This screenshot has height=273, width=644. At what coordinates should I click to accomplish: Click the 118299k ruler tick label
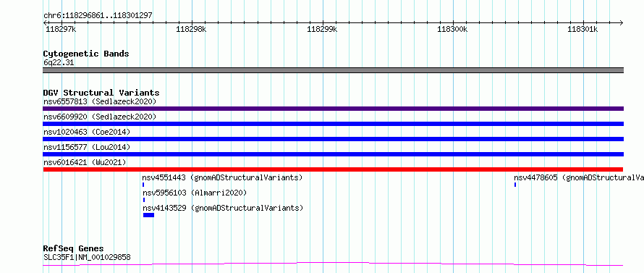pos(322,29)
